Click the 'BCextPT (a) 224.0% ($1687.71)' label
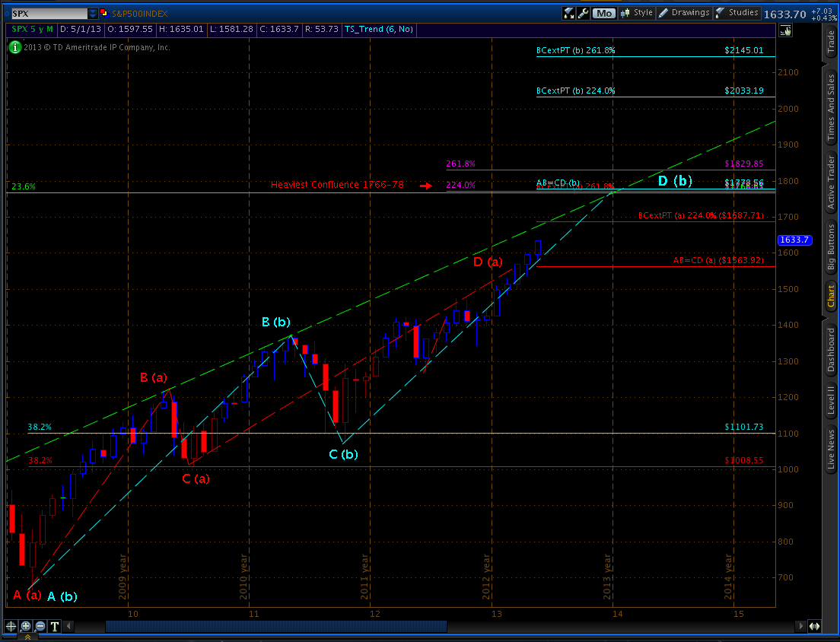The width and height of the screenshot is (840, 642). pos(702,216)
